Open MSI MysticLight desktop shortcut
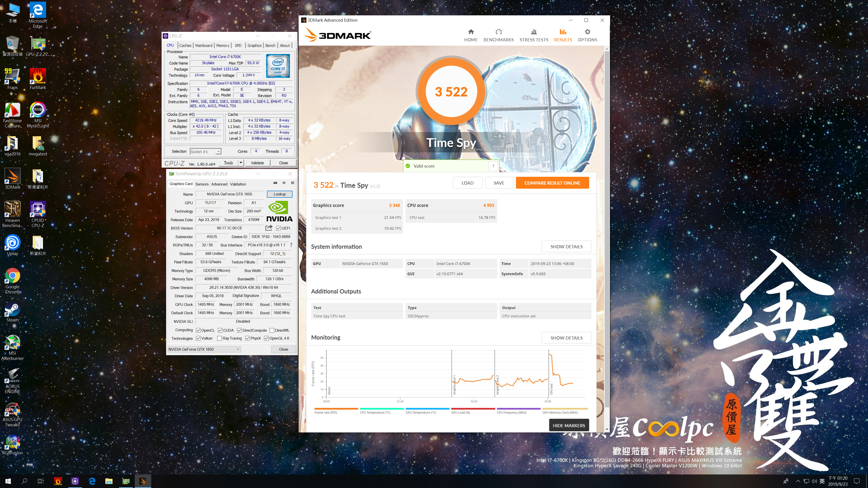Viewport: 868px width, 488px height. [38, 115]
